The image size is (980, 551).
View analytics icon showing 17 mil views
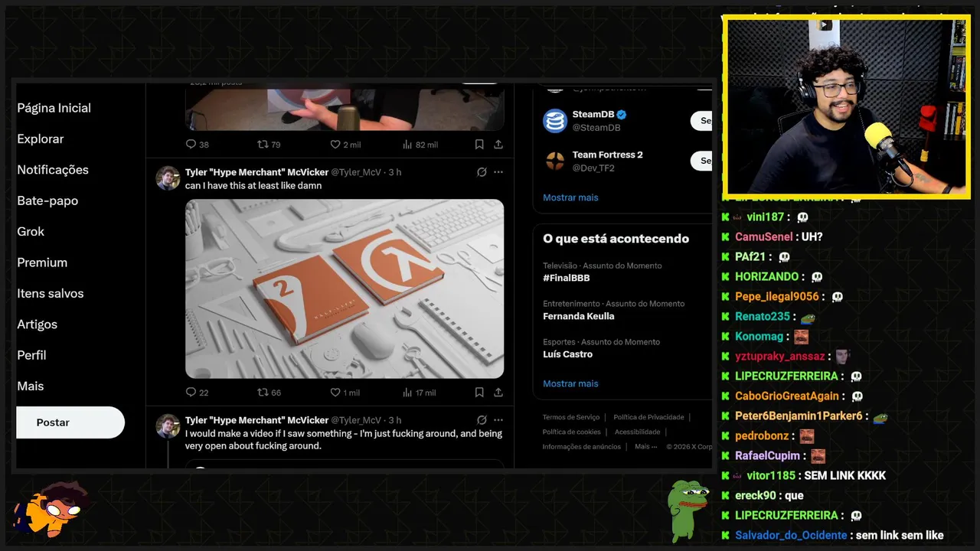click(x=407, y=392)
